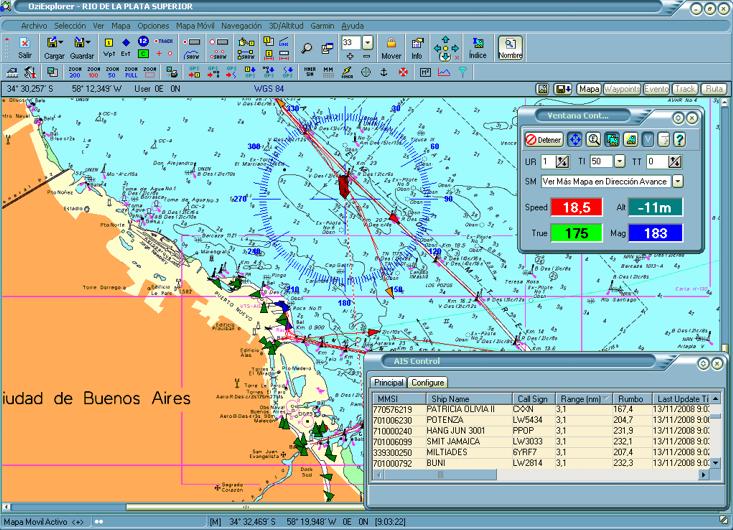This screenshot has width=733, height=530.
Task: Click the map picture icon left of save icon
Action: click(543, 89)
